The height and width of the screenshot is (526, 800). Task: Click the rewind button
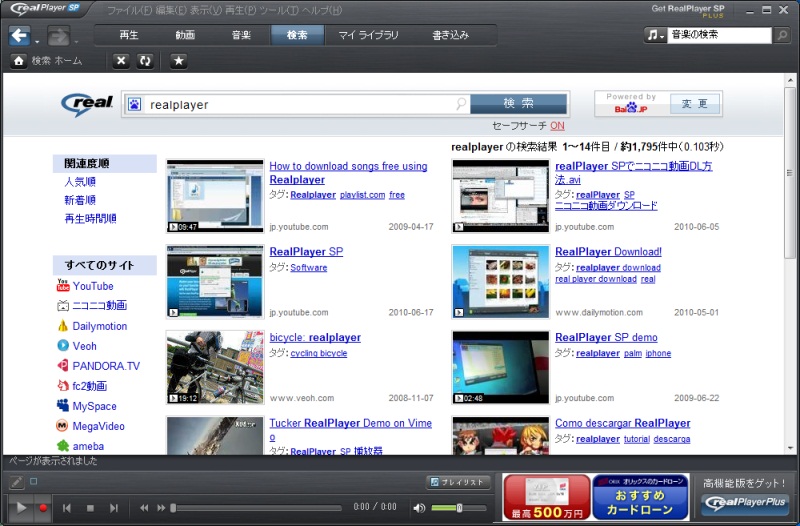pos(144,508)
